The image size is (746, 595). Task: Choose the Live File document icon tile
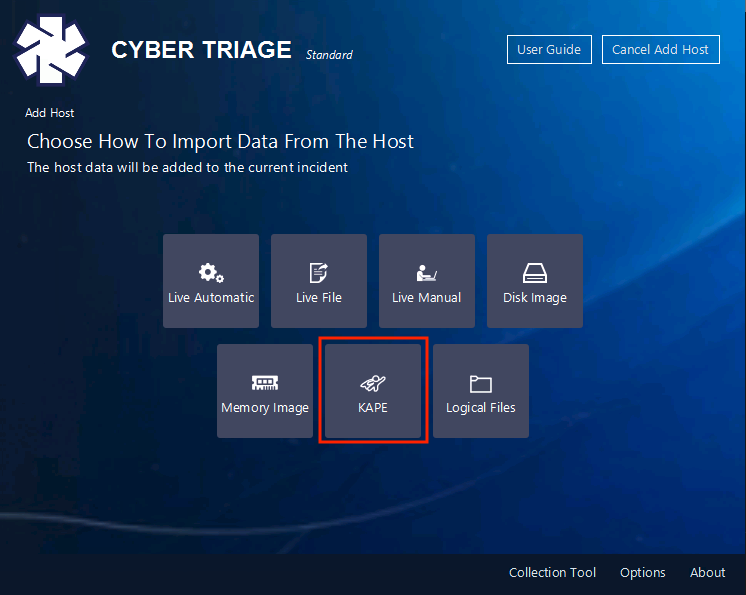pyautogui.click(x=319, y=281)
